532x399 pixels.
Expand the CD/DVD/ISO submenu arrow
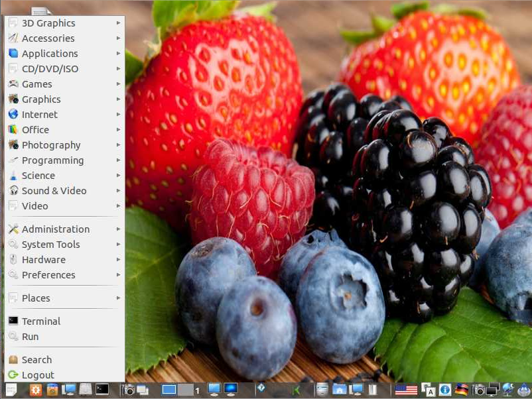tap(119, 68)
